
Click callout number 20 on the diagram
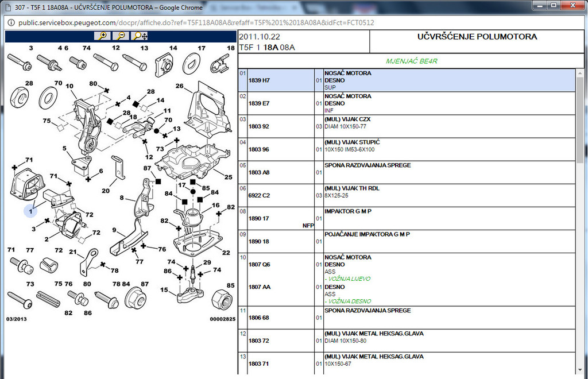[x=106, y=191]
